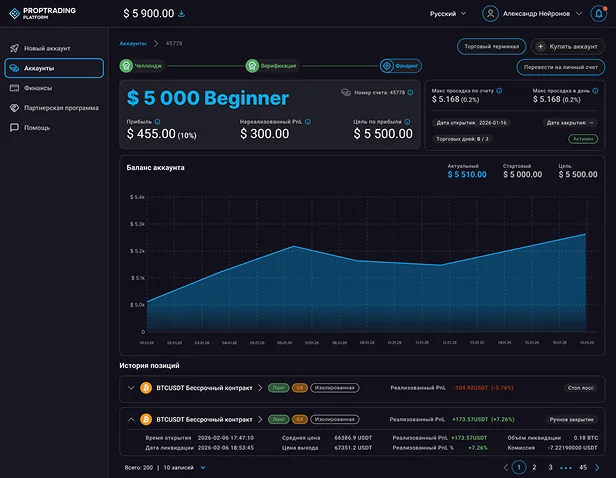Click info icon next to Номер счета

[x=410, y=93]
